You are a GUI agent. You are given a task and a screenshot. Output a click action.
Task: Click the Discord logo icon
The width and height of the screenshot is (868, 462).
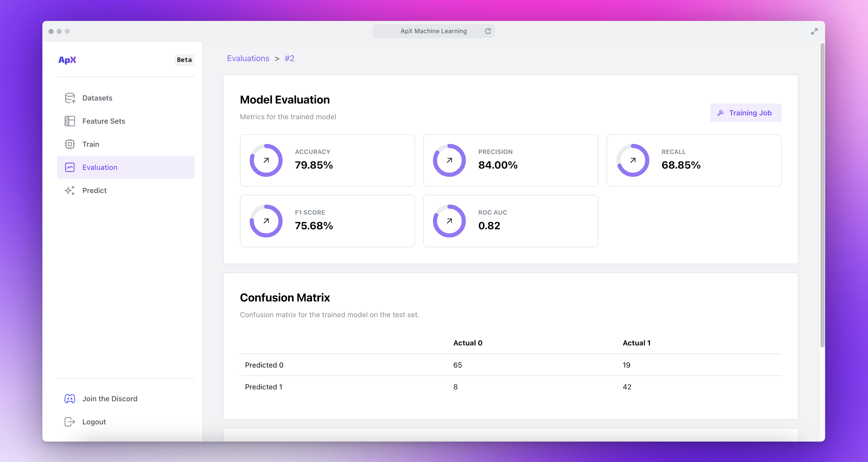[x=70, y=399]
